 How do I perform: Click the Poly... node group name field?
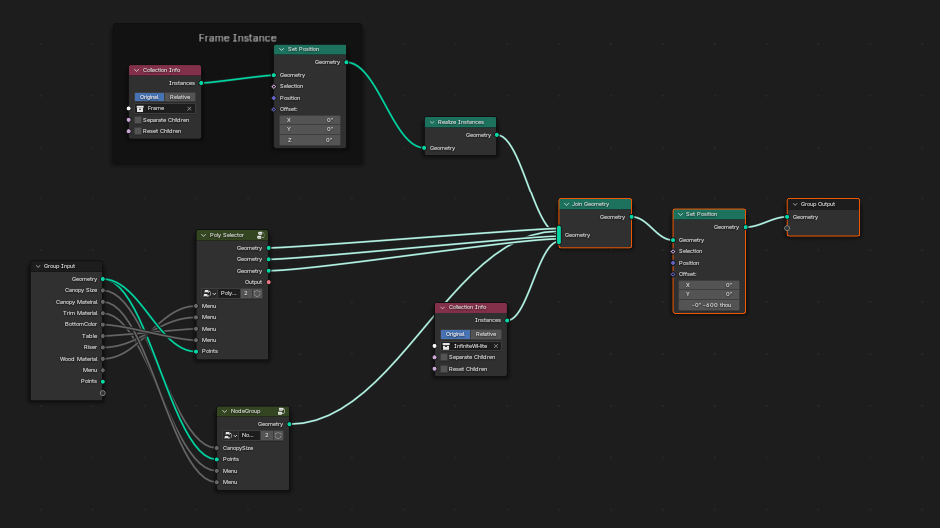point(229,293)
